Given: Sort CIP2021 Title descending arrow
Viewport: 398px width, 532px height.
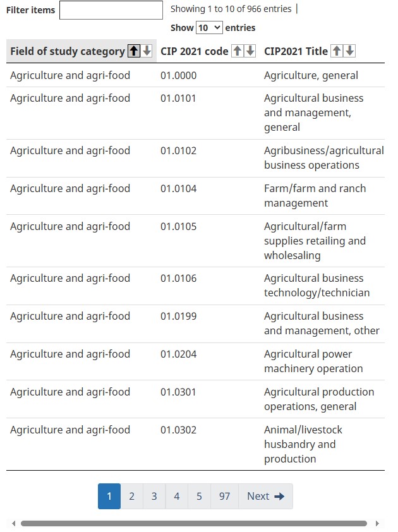Looking at the screenshot, I should (349, 51).
